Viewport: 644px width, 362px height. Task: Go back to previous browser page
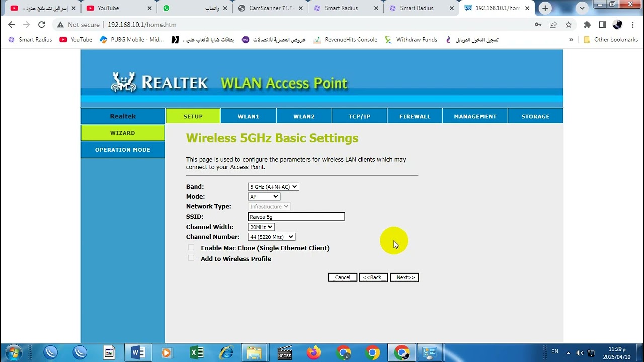(12, 25)
